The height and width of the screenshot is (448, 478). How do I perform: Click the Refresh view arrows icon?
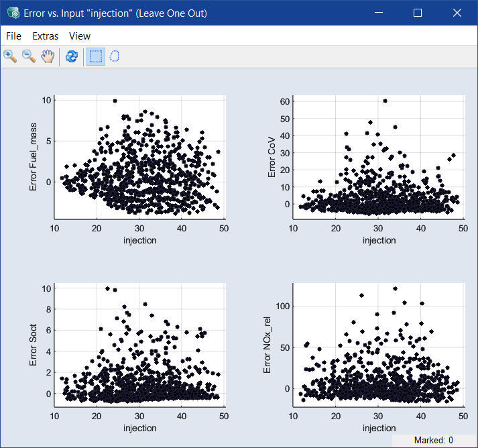click(72, 56)
